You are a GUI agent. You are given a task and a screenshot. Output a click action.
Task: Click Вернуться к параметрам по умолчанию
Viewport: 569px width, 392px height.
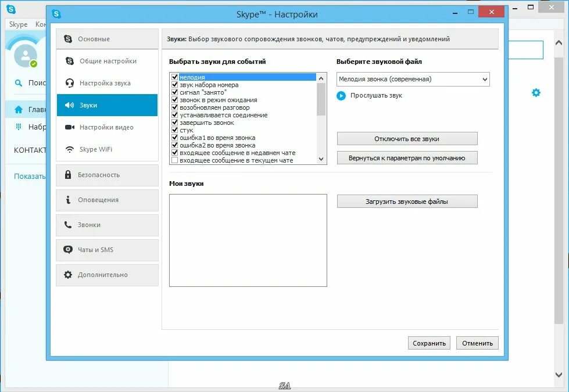[407, 158]
